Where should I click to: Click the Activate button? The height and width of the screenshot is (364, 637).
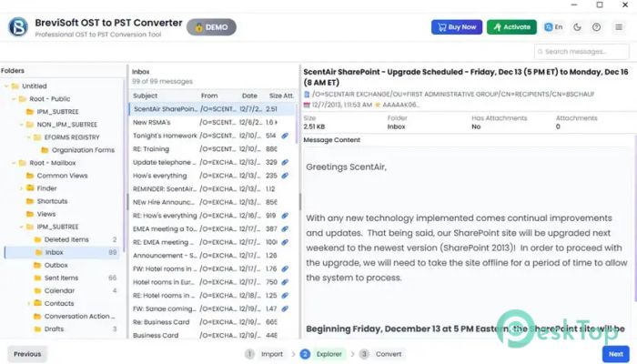[511, 27]
